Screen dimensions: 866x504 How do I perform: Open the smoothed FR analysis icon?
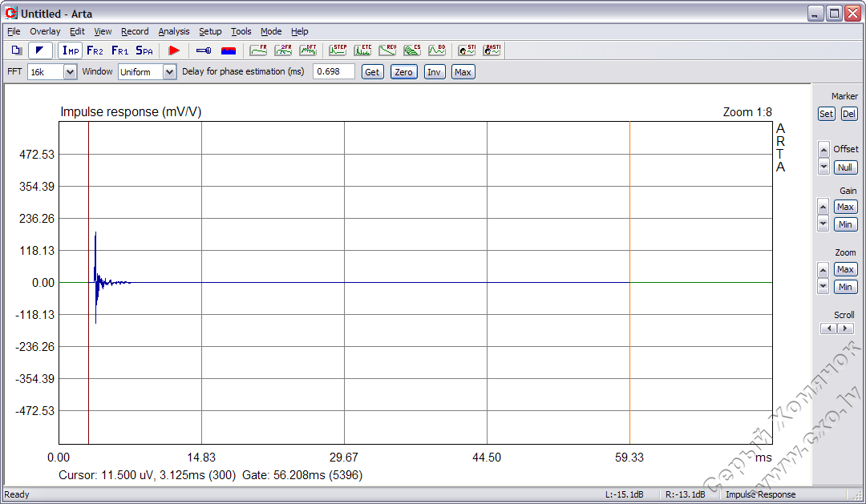click(258, 50)
